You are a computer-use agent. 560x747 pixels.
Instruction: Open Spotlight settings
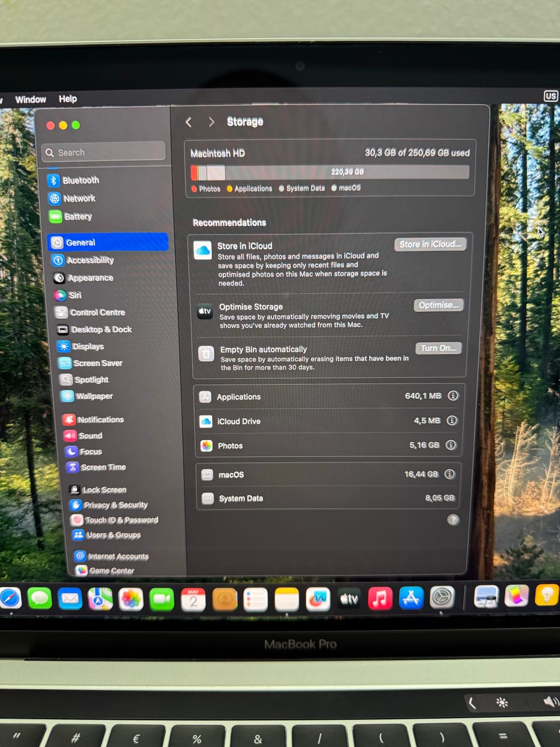[85, 379]
